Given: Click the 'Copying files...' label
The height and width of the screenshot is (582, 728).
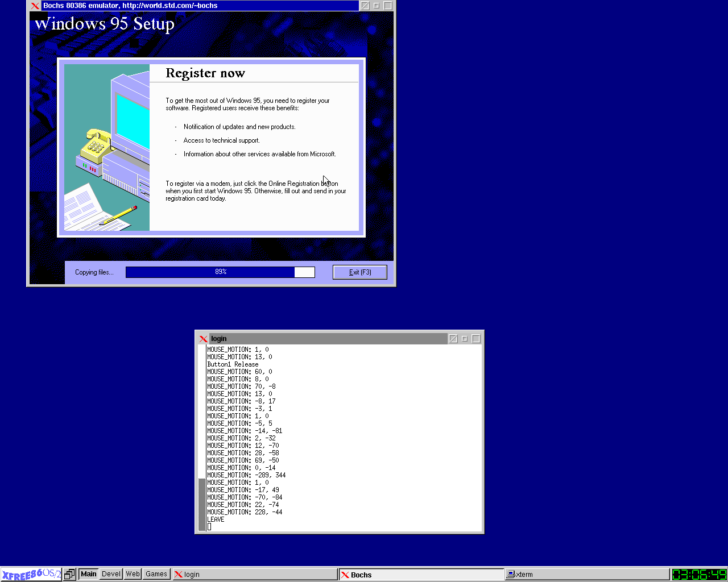Looking at the screenshot, I should tap(94, 272).
